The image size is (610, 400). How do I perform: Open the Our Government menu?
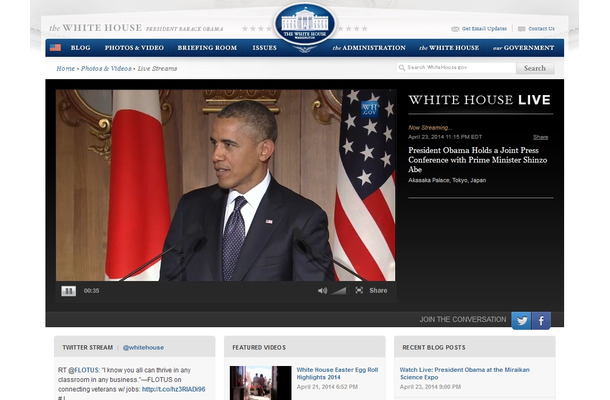(523, 47)
